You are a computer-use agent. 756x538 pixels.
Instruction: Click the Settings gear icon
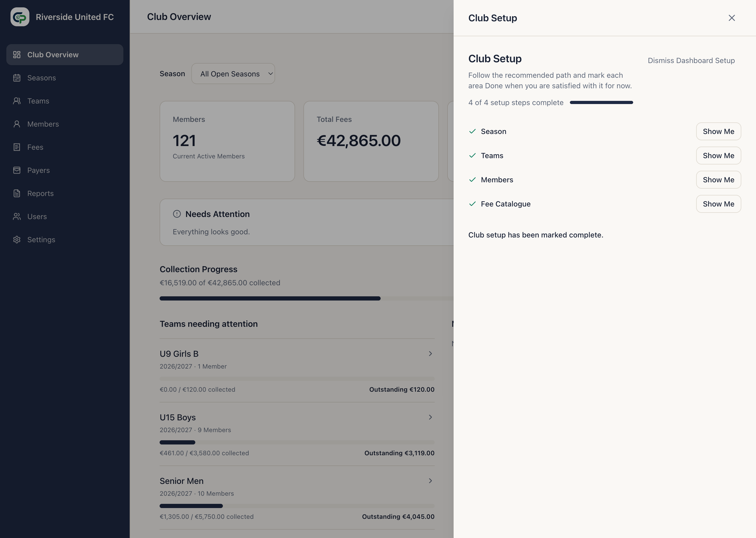click(x=17, y=240)
